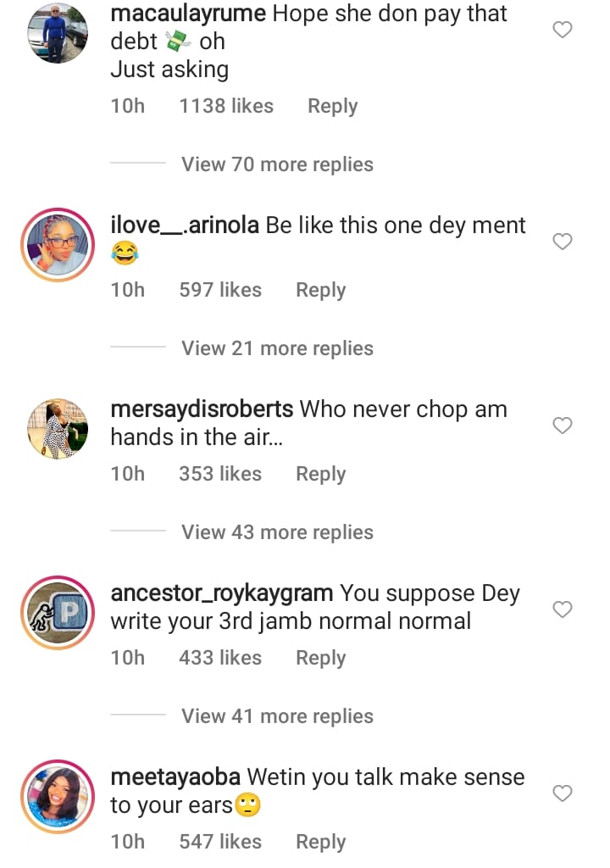Expand View 70 more replies

tap(277, 164)
